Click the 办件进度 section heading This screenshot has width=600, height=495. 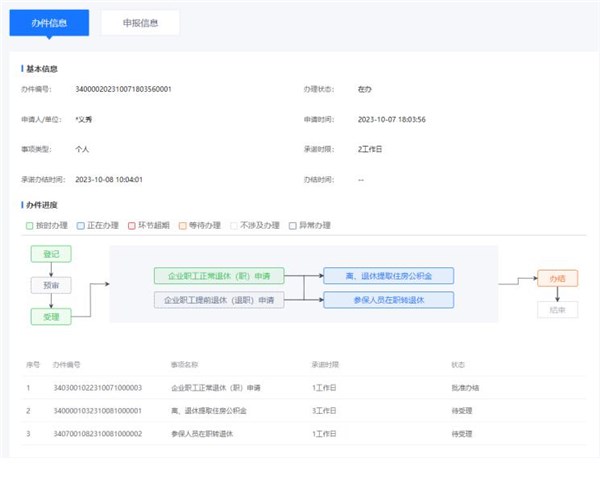click(42, 205)
